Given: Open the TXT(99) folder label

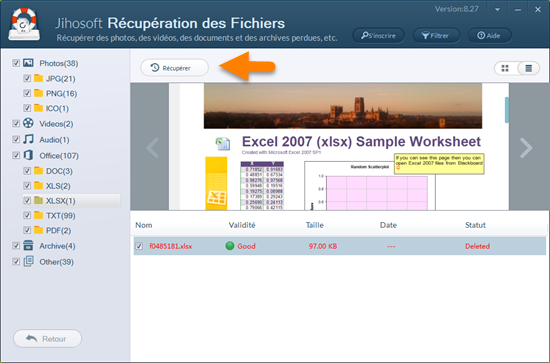Looking at the screenshot, I should 61,216.
